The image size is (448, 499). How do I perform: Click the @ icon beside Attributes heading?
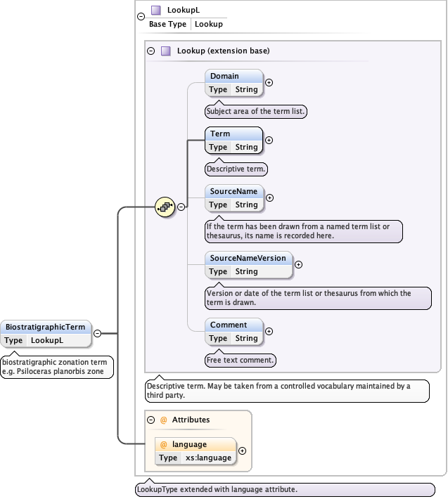tap(163, 420)
